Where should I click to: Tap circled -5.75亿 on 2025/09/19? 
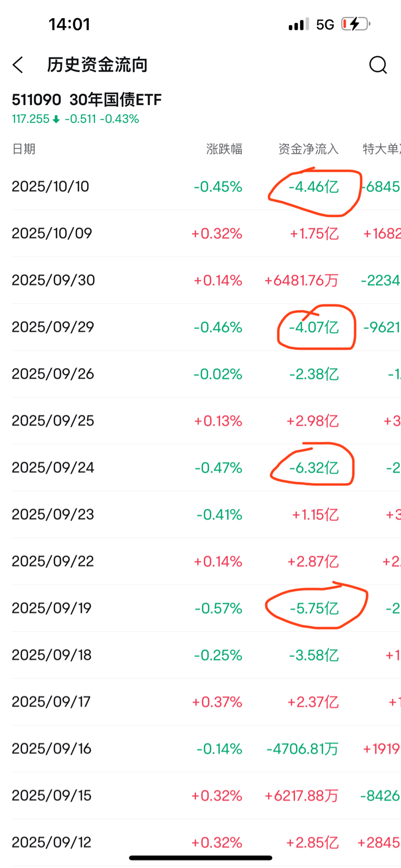click(314, 608)
